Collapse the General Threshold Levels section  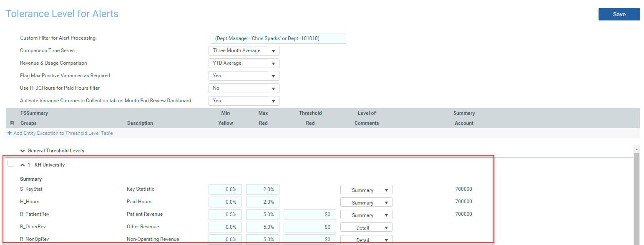click(23, 151)
